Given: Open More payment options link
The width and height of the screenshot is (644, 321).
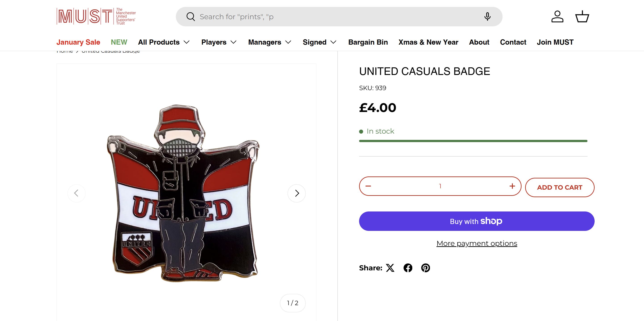Looking at the screenshot, I should (x=477, y=243).
